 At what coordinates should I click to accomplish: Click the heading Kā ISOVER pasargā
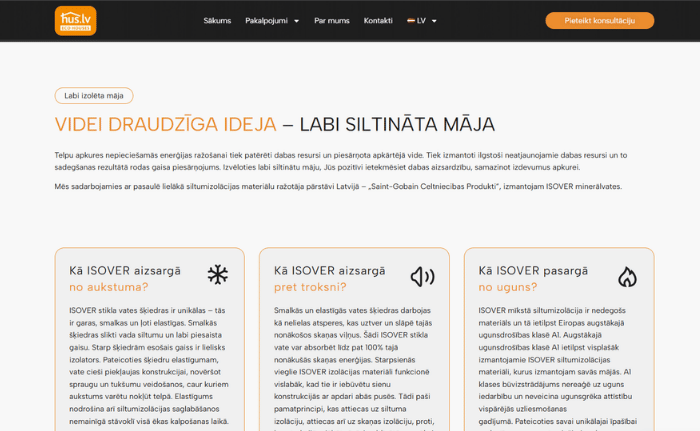point(533,271)
